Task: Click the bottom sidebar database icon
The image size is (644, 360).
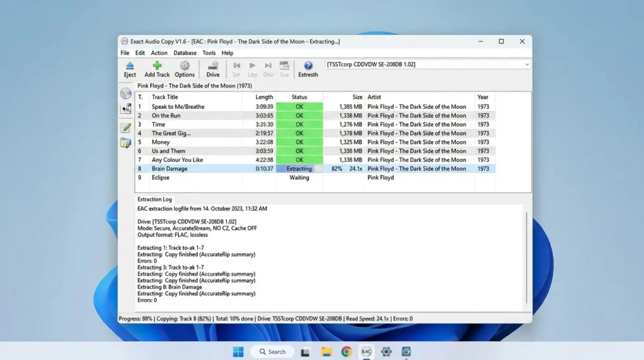Action: point(126,143)
